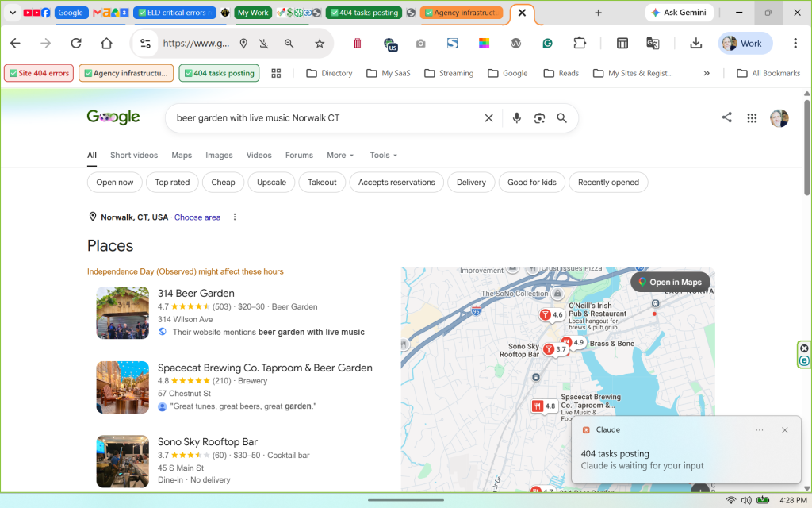Switch to Agency infrastructure tab
Viewport: 812px width, 508px height.
(461, 13)
